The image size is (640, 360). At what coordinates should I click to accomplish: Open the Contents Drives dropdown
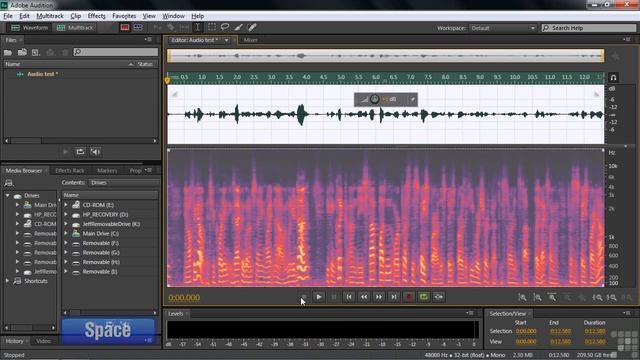click(x=123, y=182)
